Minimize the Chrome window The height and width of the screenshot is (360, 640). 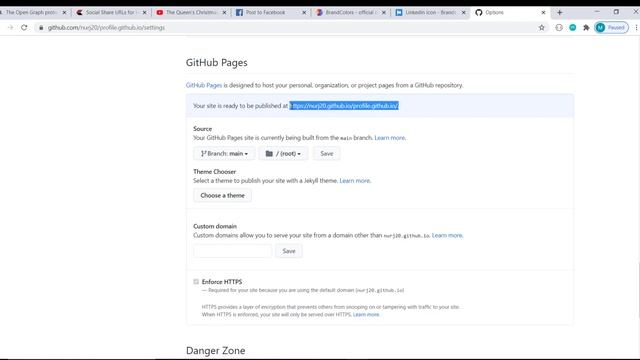[x=597, y=12]
